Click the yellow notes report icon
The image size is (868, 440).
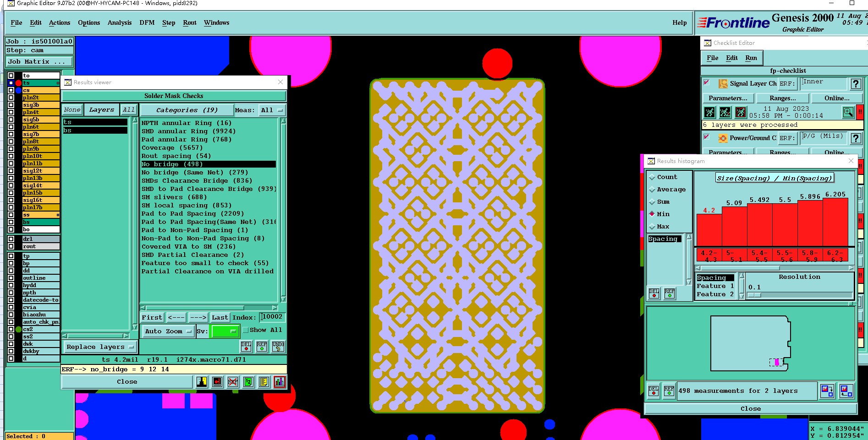(x=264, y=381)
